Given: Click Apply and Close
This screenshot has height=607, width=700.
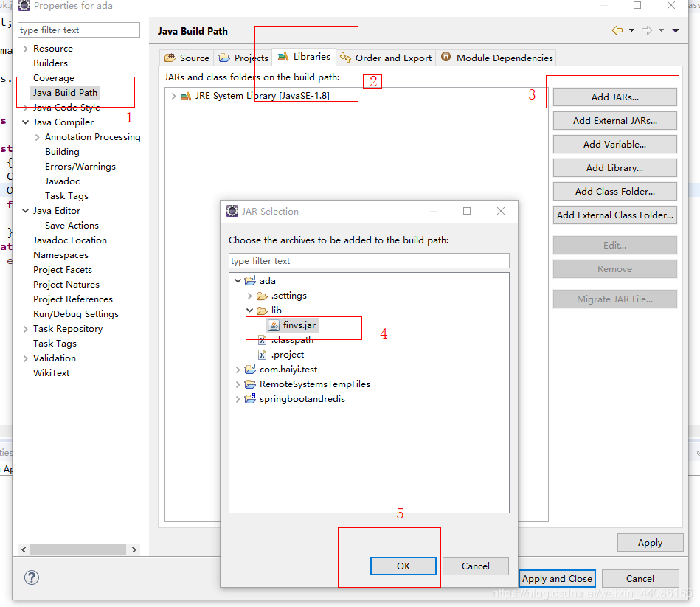Looking at the screenshot, I should pyautogui.click(x=556, y=578).
